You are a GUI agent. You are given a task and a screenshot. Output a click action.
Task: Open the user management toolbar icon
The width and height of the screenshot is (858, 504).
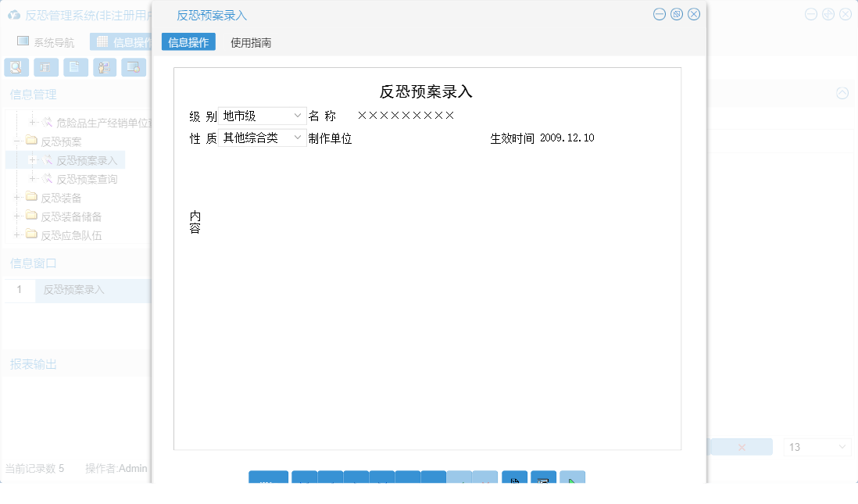(x=104, y=67)
